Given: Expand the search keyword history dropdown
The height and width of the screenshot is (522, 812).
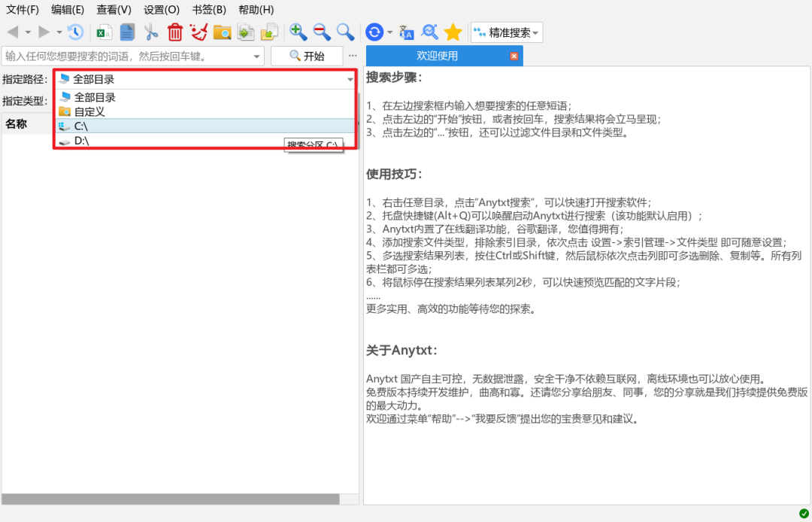Looking at the screenshot, I should [x=257, y=56].
